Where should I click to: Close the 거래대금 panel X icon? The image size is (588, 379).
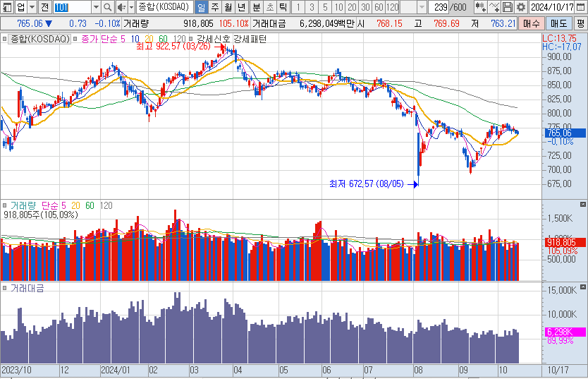click(x=583, y=287)
